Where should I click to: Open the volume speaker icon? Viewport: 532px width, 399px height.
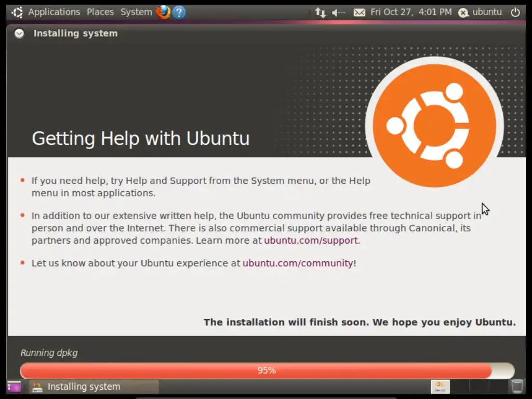click(x=338, y=13)
